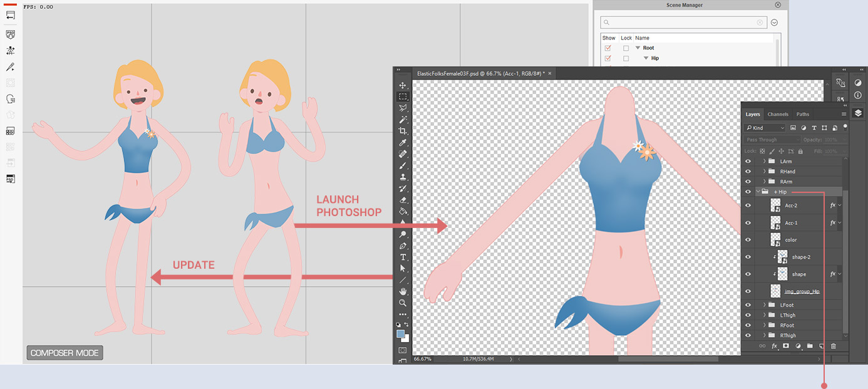This screenshot has height=389, width=868.
Task: Select the Horizontal Type tool
Action: coord(403,257)
